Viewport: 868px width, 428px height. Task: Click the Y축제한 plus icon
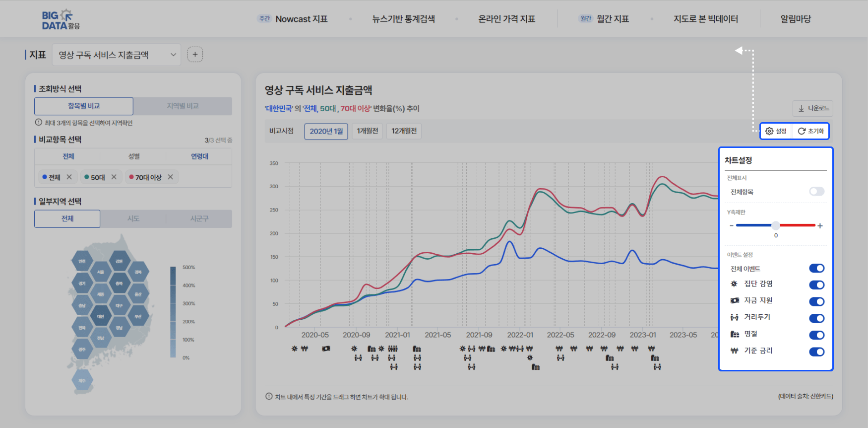[x=820, y=226]
